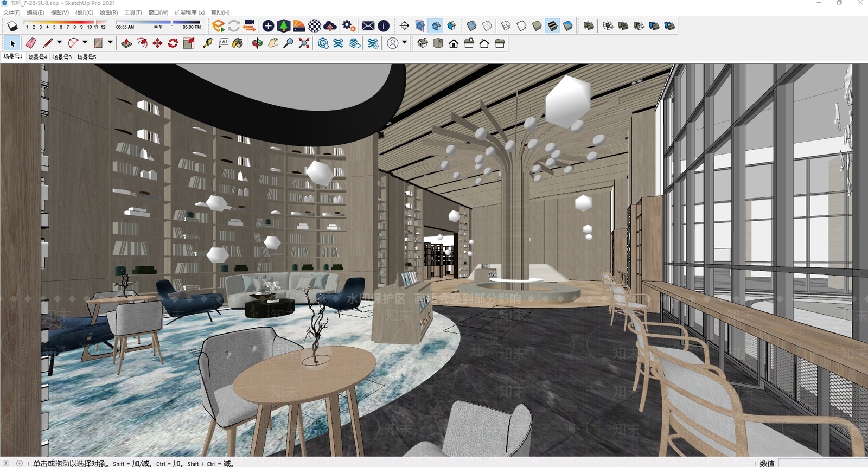868x467 pixels.
Task: Expand the Line tool dropdown arrow
Action: (x=59, y=42)
